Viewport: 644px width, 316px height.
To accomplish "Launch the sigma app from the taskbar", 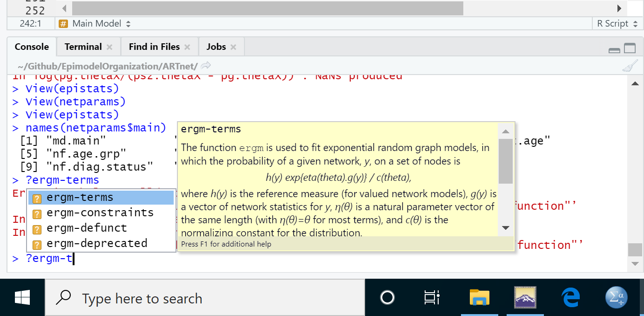I will coord(616,297).
